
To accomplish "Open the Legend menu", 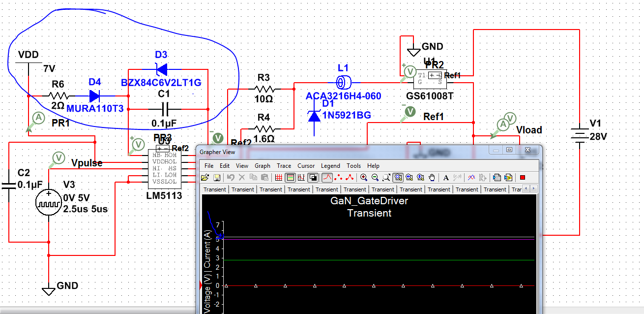I will coord(330,166).
